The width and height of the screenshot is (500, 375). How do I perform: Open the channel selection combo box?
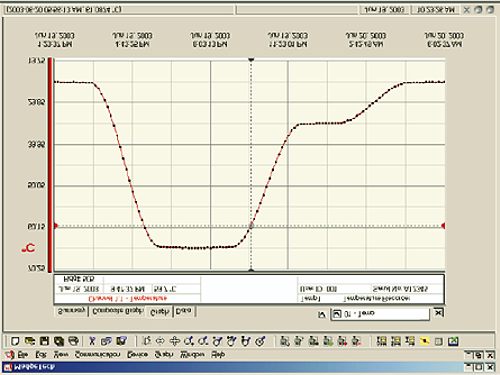(380, 314)
